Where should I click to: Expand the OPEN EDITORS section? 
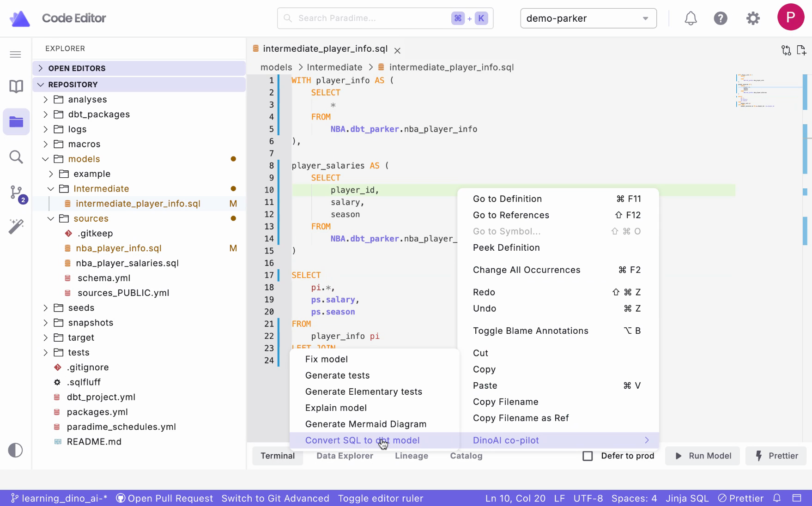[139, 68]
